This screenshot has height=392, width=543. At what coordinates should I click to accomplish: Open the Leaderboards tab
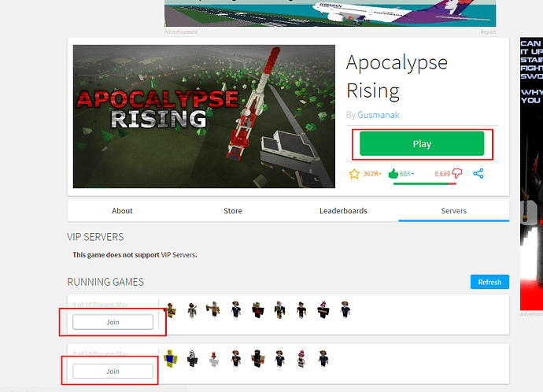point(343,210)
